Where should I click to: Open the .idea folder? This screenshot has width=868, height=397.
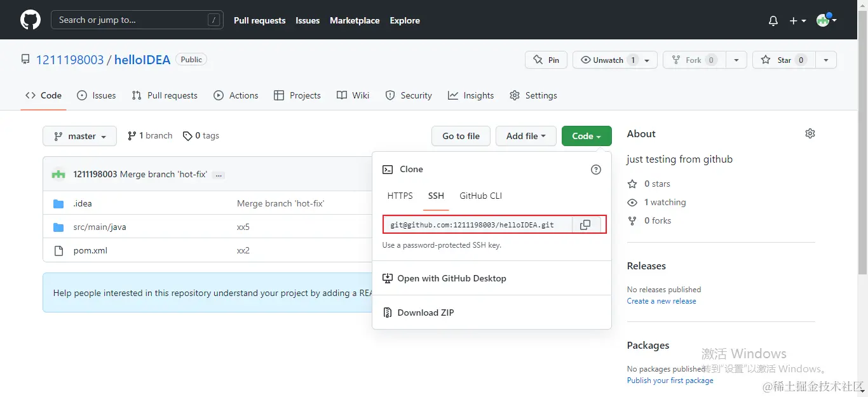(83, 203)
